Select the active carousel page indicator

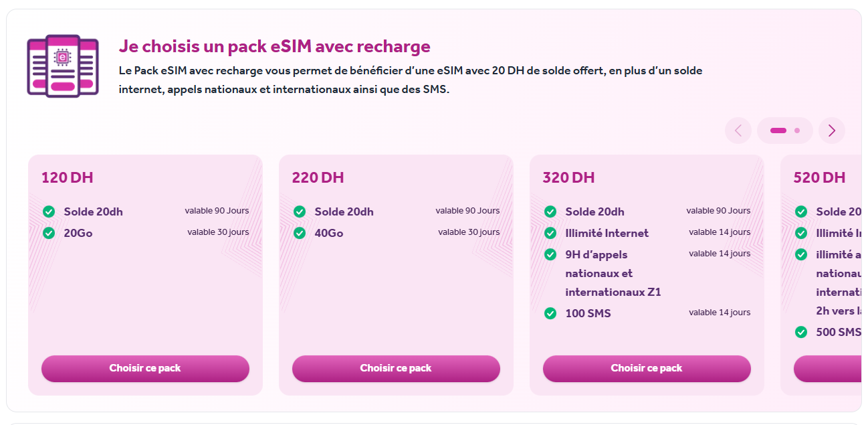click(x=778, y=131)
